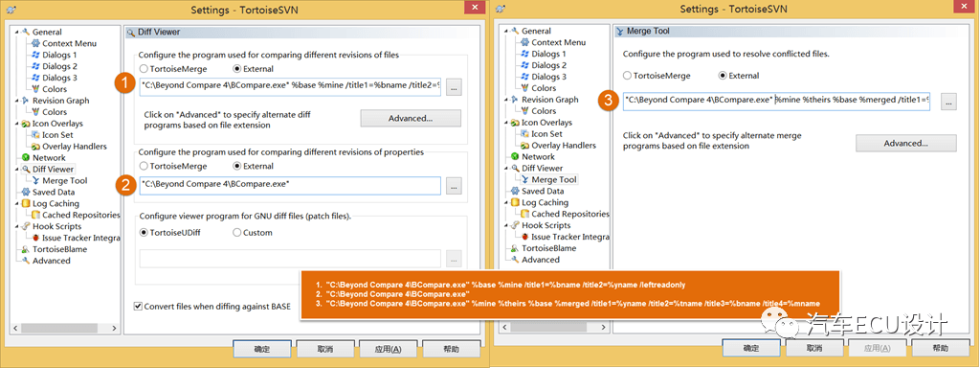Screen dimensions: 980x368
Task: Click Merge Tool icon in right window tree
Action: click(x=525, y=179)
